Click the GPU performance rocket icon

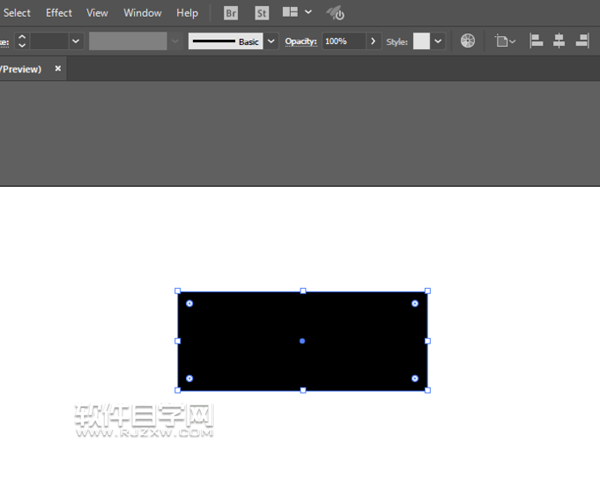pyautogui.click(x=336, y=13)
